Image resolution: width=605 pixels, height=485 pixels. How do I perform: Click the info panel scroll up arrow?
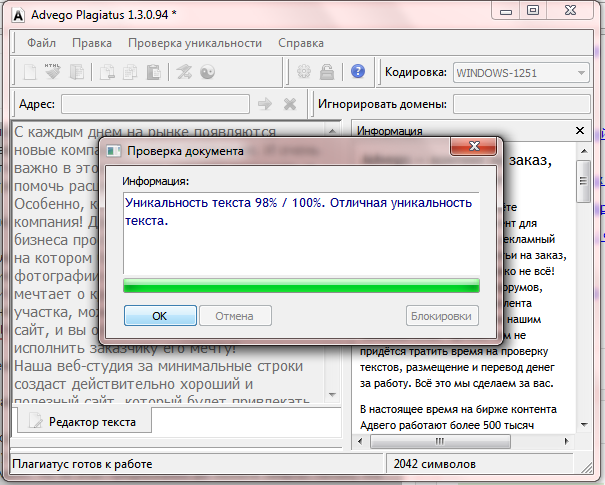(584, 151)
